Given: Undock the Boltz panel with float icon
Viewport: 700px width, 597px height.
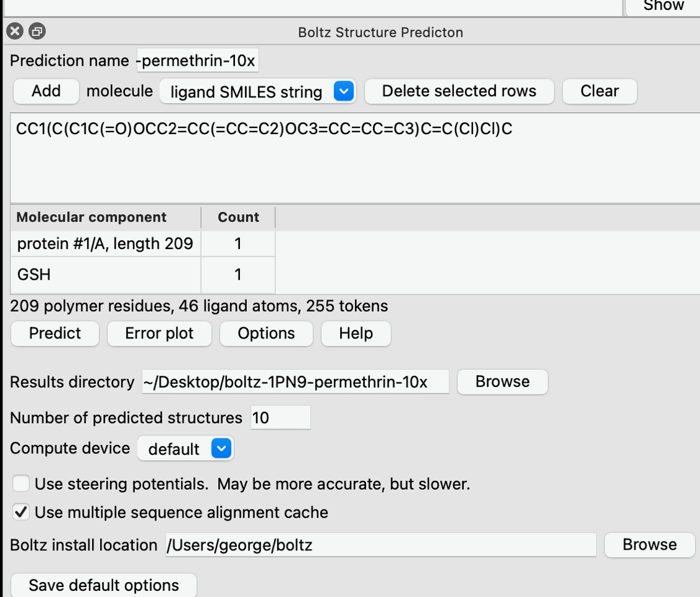Looking at the screenshot, I should 37,31.
